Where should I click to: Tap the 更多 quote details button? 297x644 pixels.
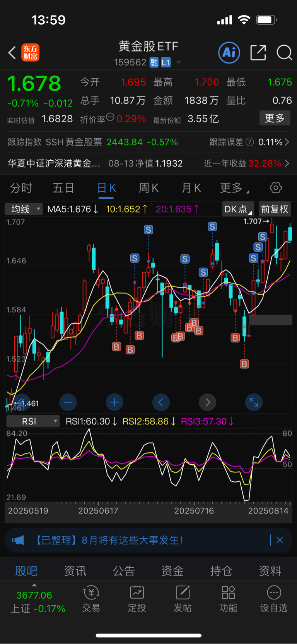click(x=275, y=118)
